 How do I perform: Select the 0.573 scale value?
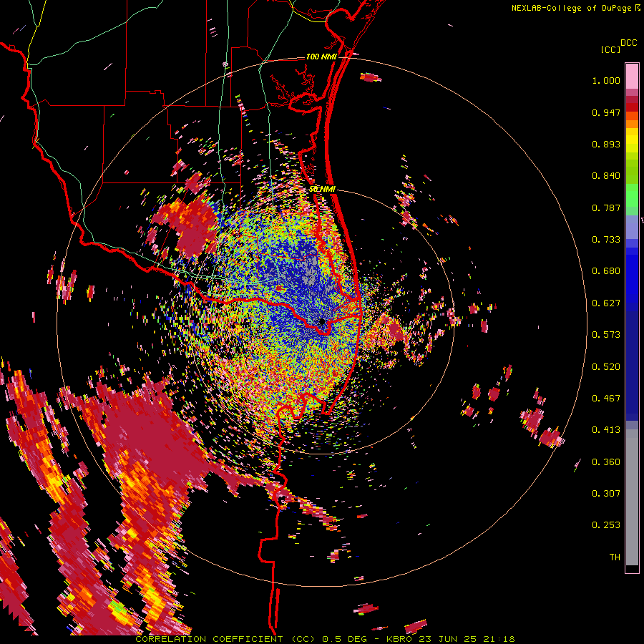click(606, 335)
